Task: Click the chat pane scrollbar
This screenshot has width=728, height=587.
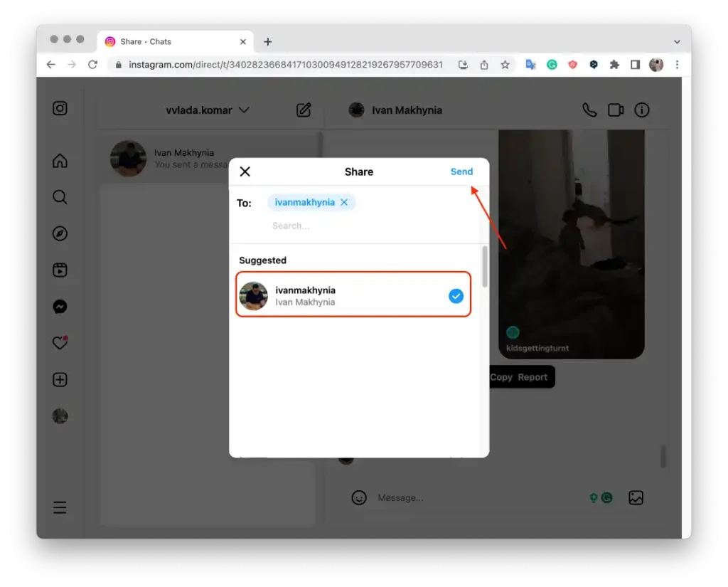Action: (x=663, y=456)
